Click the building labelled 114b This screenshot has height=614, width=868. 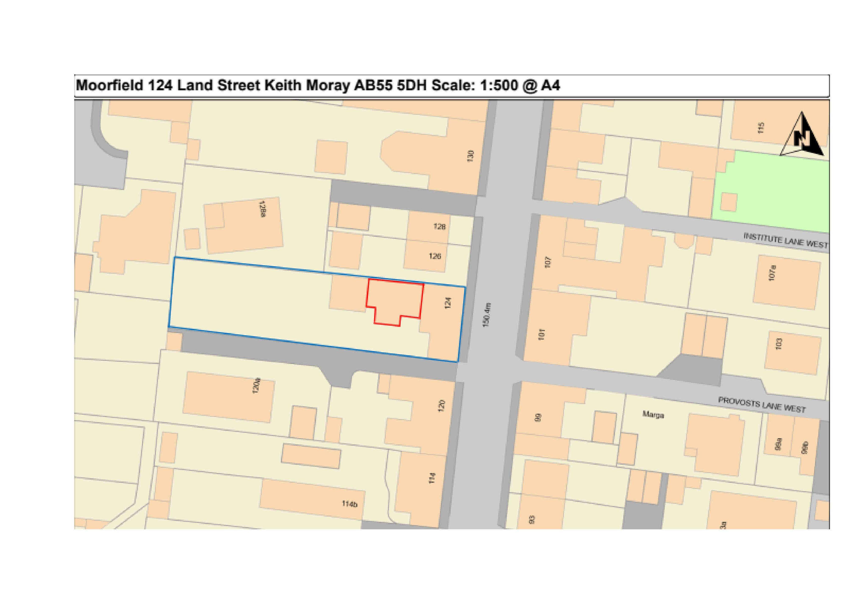click(x=312, y=499)
